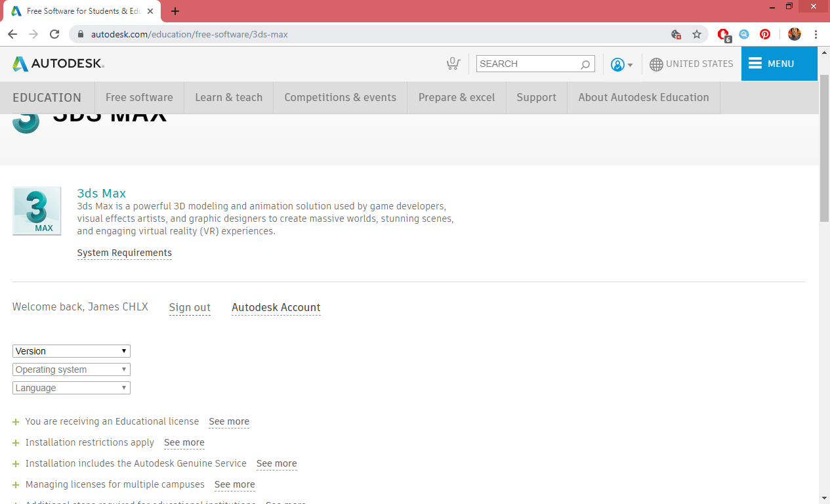
Task: Open the blue MENU button
Action: 779,64
